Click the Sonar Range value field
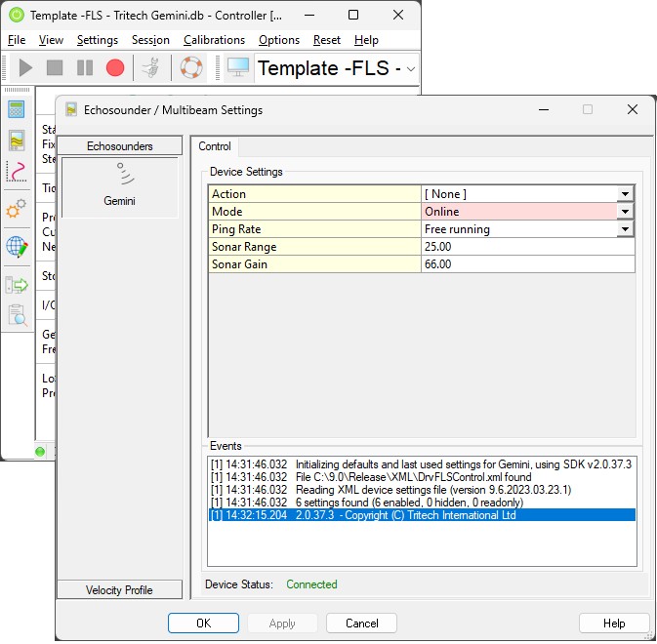657x644 pixels. (527, 247)
